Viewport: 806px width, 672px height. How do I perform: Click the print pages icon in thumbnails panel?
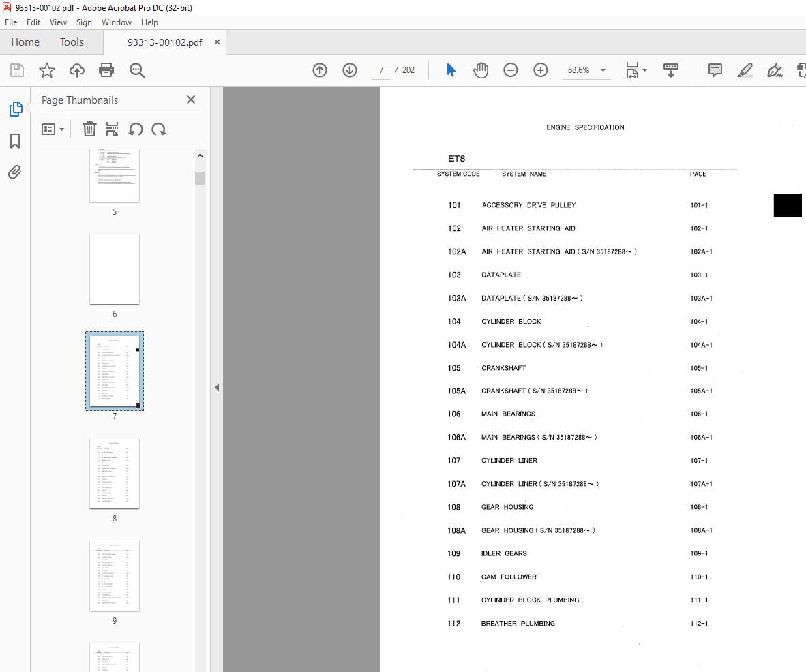112,129
